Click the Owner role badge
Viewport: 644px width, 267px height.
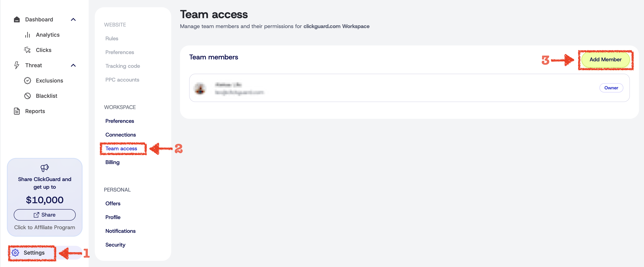pyautogui.click(x=611, y=88)
